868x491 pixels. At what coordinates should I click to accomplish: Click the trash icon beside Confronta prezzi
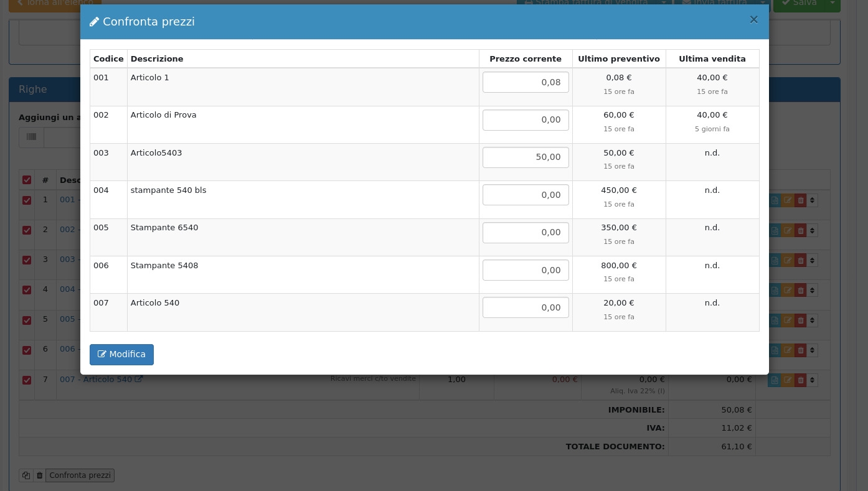39,475
